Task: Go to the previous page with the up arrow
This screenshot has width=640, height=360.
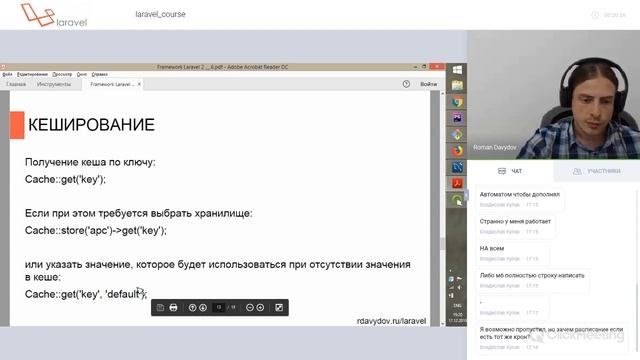Action: [x=192, y=307]
